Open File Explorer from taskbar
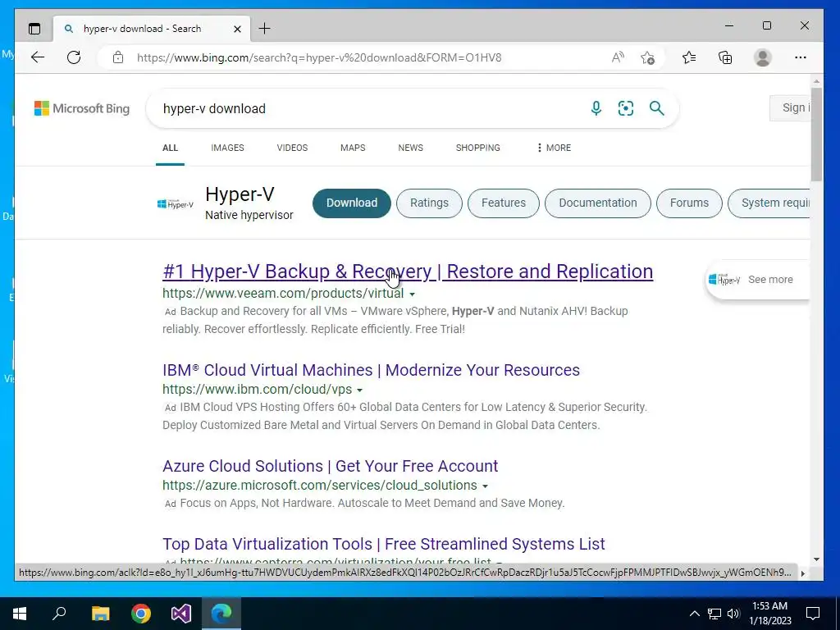This screenshot has height=630, width=840. pos(100,614)
